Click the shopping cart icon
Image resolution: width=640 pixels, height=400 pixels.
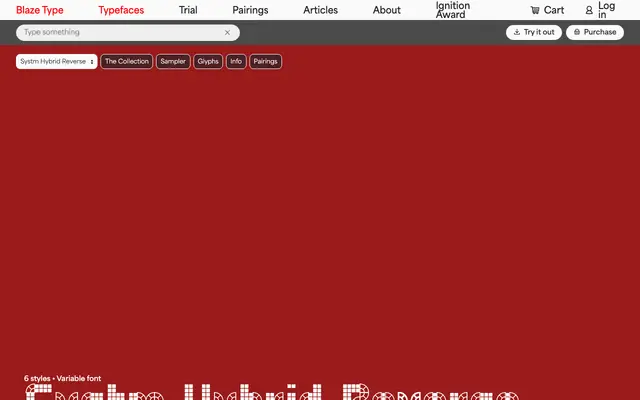[535, 10]
